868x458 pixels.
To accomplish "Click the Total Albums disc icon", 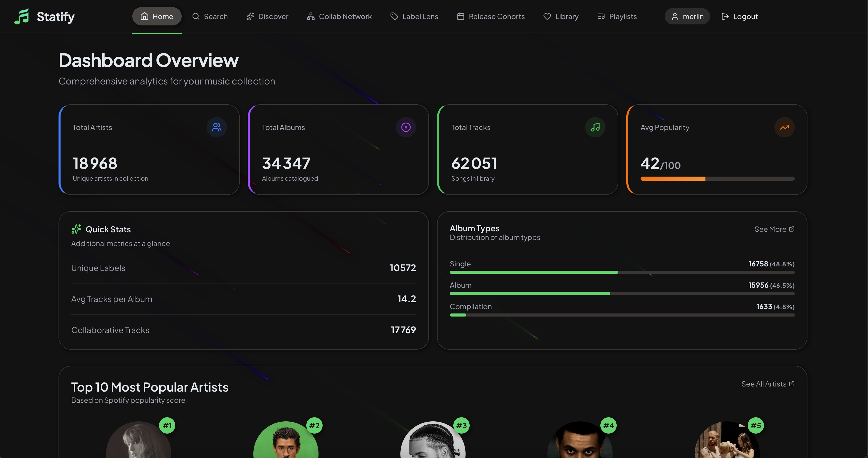I will coord(406,127).
